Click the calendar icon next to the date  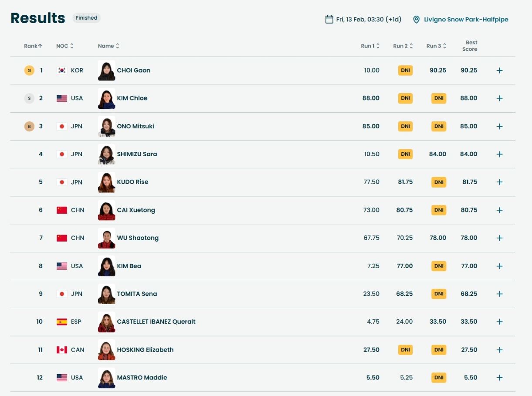(329, 20)
